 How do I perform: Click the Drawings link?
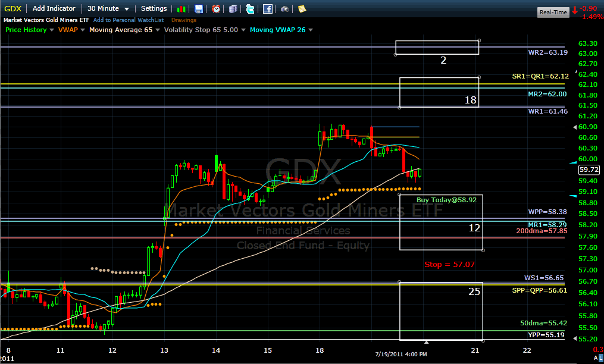(x=183, y=20)
